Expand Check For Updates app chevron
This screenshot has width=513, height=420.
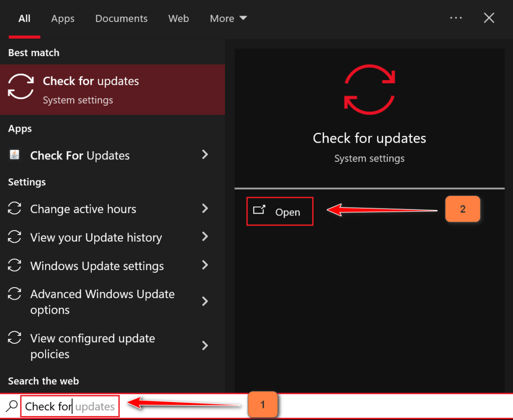tap(205, 154)
